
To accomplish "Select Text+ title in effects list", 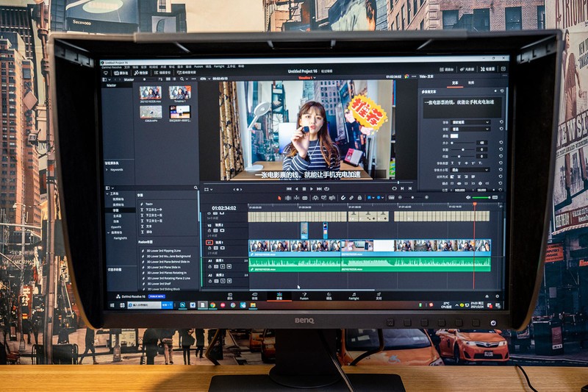I will coord(149,204).
